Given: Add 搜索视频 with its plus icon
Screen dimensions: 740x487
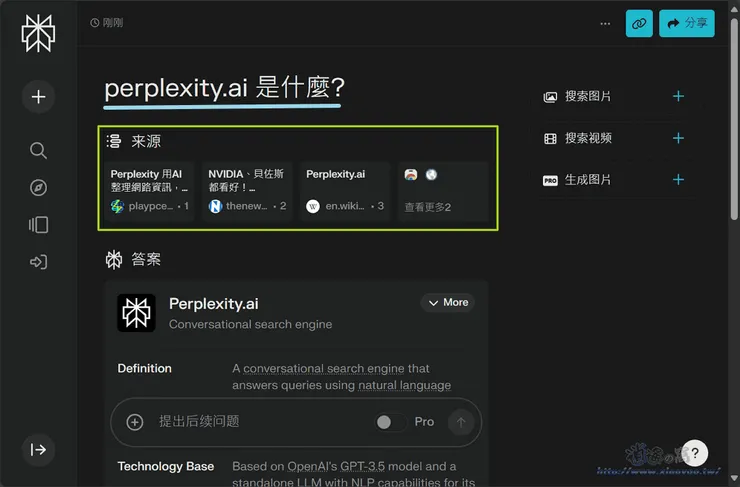Looking at the screenshot, I should point(678,138).
